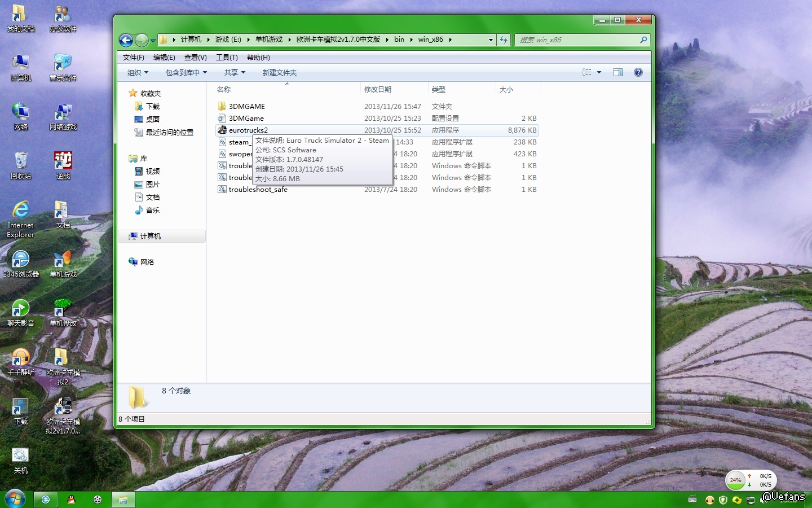
Task: Open the 查看(V) menu
Action: 196,58
